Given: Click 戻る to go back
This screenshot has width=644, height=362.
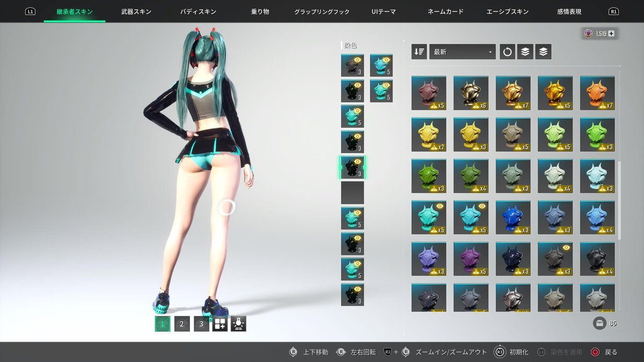Looking at the screenshot, I should 604,352.
